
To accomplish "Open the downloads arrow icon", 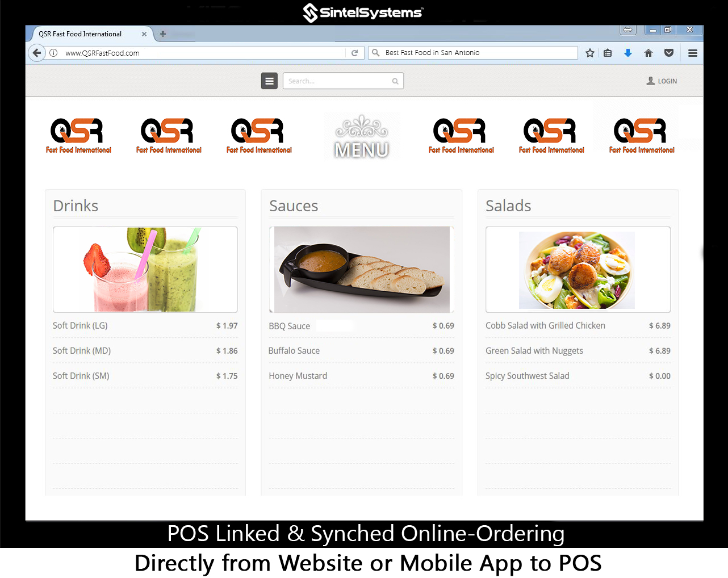I will (x=628, y=53).
